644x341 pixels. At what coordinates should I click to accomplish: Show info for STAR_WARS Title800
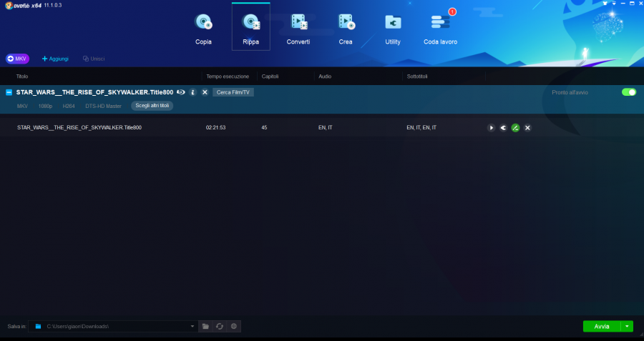pyautogui.click(x=192, y=92)
